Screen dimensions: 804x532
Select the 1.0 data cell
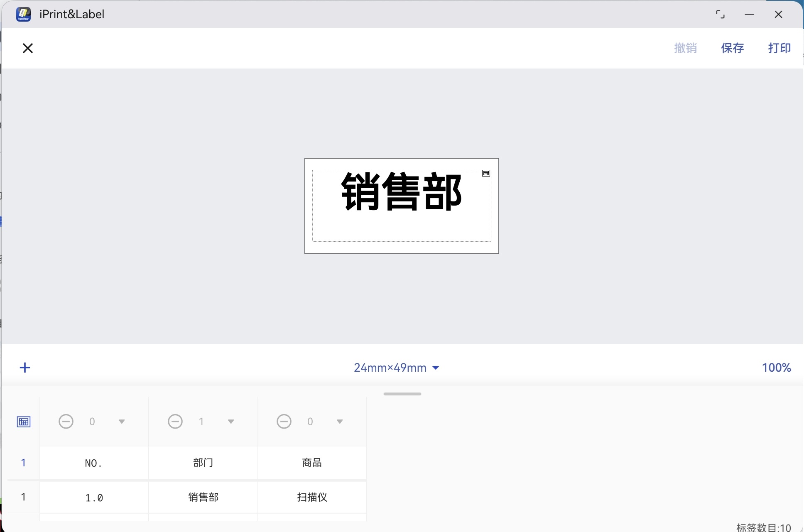[94, 497]
